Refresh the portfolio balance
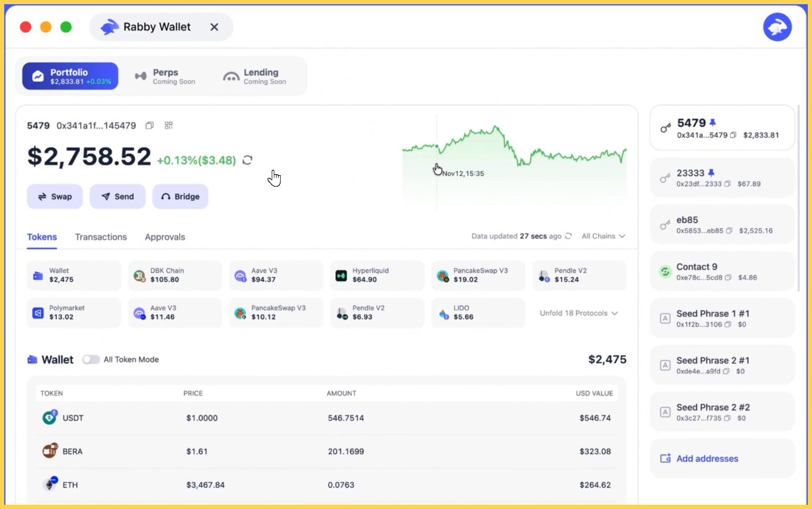The height and width of the screenshot is (509, 812). pos(248,160)
